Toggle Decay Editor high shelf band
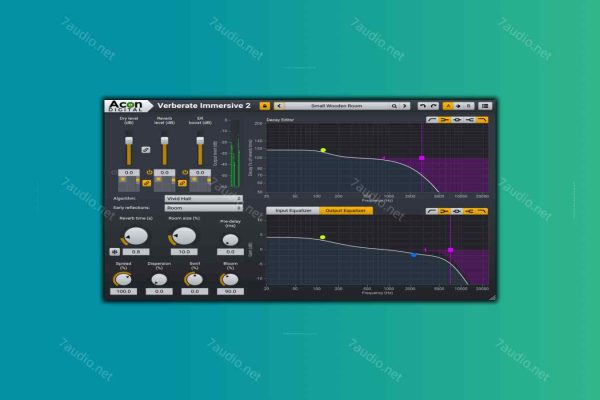600x400 pixels. 470,120
